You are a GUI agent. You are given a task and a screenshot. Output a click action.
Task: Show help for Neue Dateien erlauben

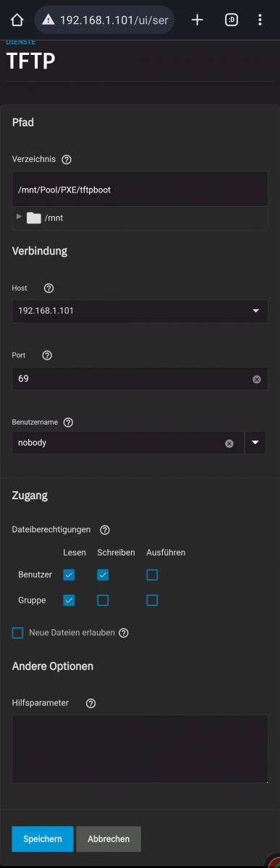pos(124,633)
